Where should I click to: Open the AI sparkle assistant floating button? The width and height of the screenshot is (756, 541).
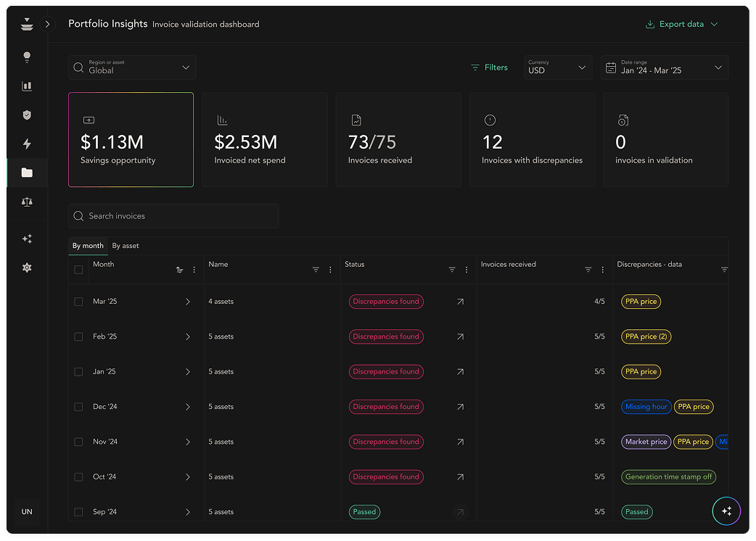pyautogui.click(x=726, y=511)
